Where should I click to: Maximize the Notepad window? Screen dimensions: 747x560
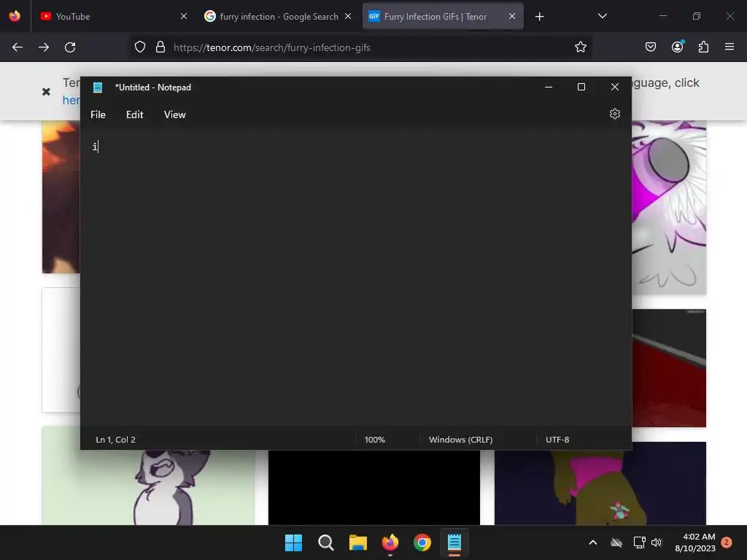pyautogui.click(x=581, y=87)
